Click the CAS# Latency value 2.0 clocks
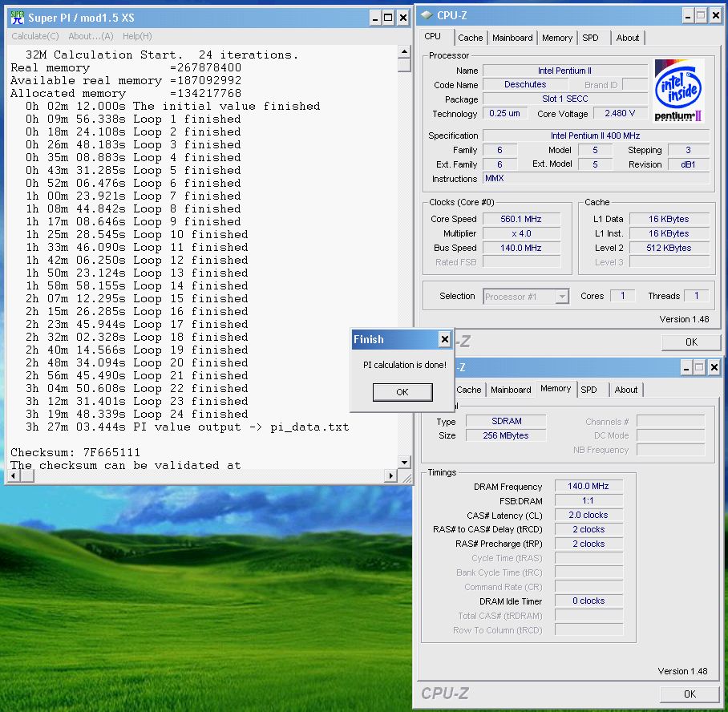Screen dimensions: 728x712 coord(588,515)
